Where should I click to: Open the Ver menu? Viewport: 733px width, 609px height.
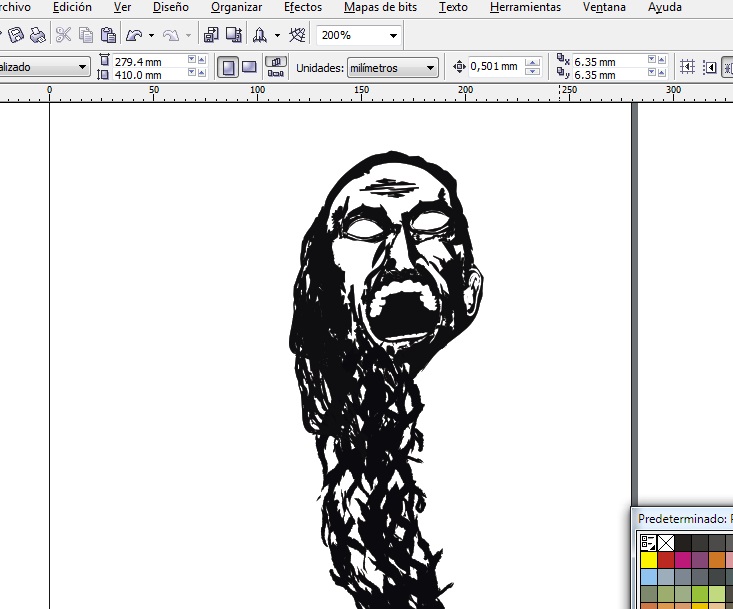pyautogui.click(x=122, y=7)
